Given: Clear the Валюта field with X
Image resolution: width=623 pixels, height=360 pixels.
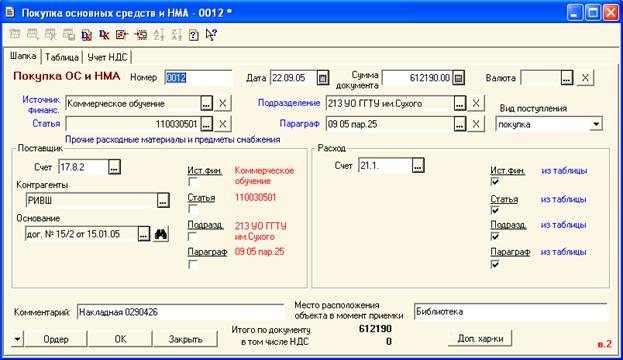Looking at the screenshot, I should point(585,78).
